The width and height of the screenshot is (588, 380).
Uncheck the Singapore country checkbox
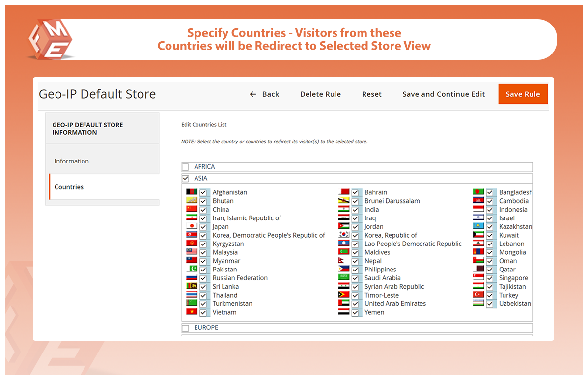(490, 278)
